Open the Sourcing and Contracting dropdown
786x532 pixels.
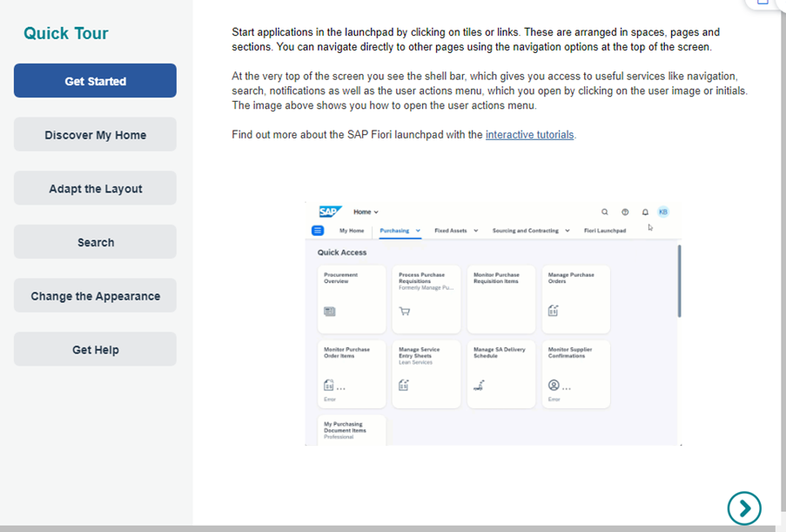pyautogui.click(x=531, y=231)
